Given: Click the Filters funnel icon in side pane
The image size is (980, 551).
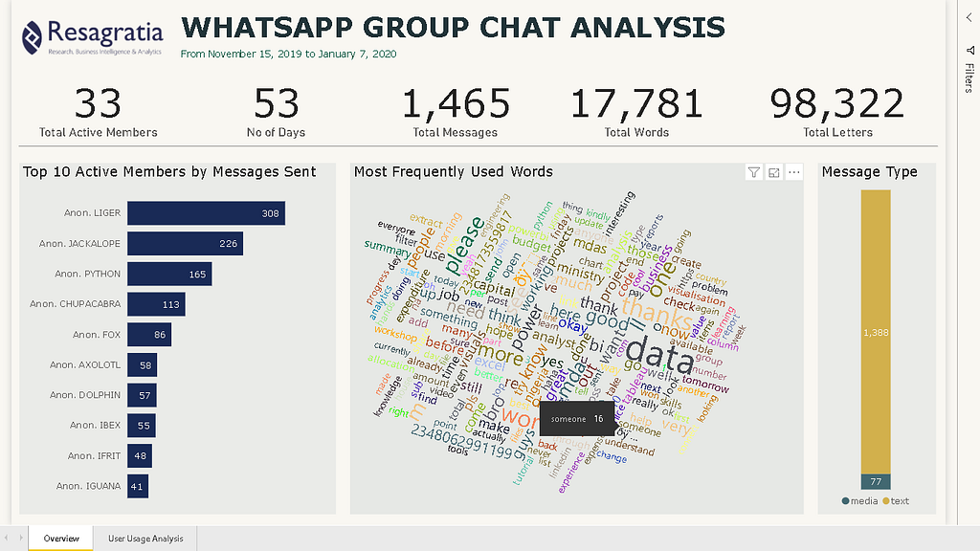Looking at the screenshot, I should [969, 50].
